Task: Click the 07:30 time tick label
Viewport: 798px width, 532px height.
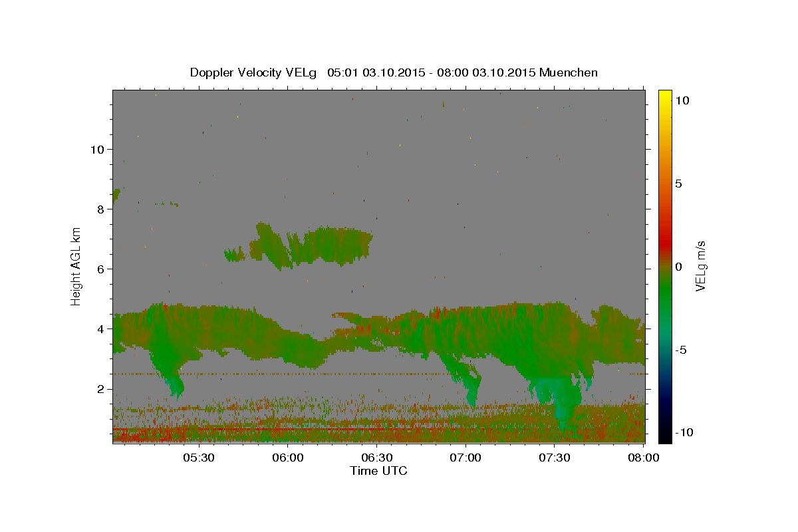Action: 554,458
